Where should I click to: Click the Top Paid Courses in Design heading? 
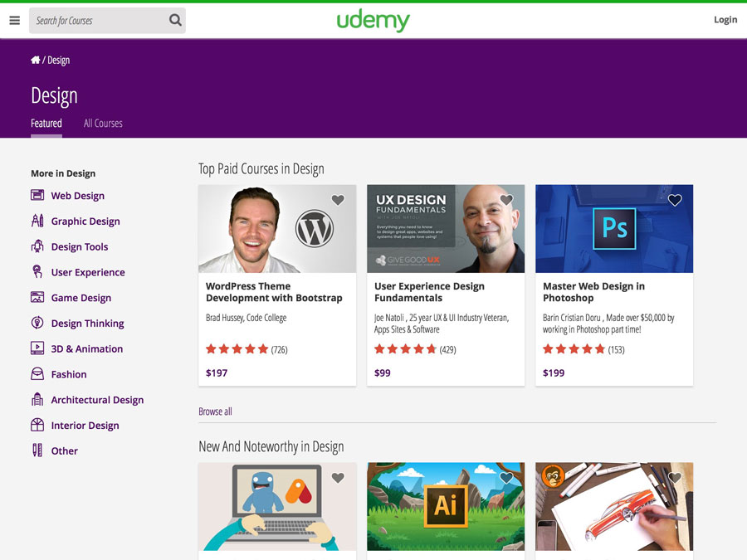pos(261,169)
